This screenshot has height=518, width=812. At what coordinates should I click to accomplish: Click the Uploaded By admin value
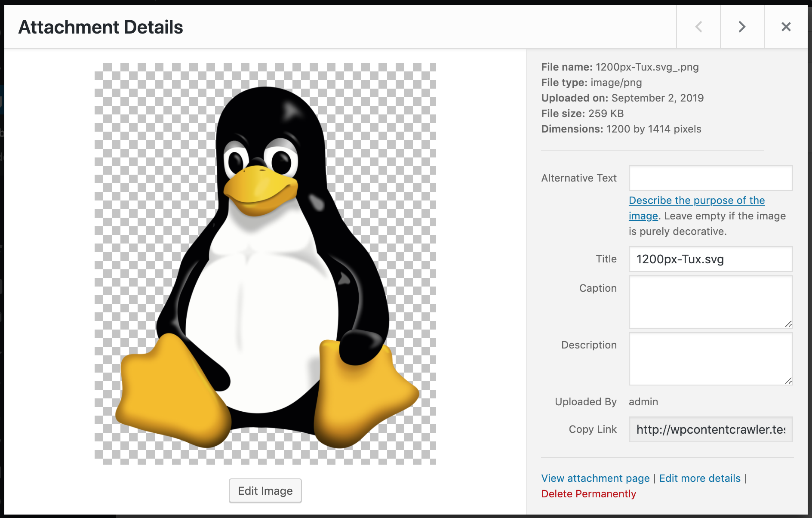[x=643, y=402]
